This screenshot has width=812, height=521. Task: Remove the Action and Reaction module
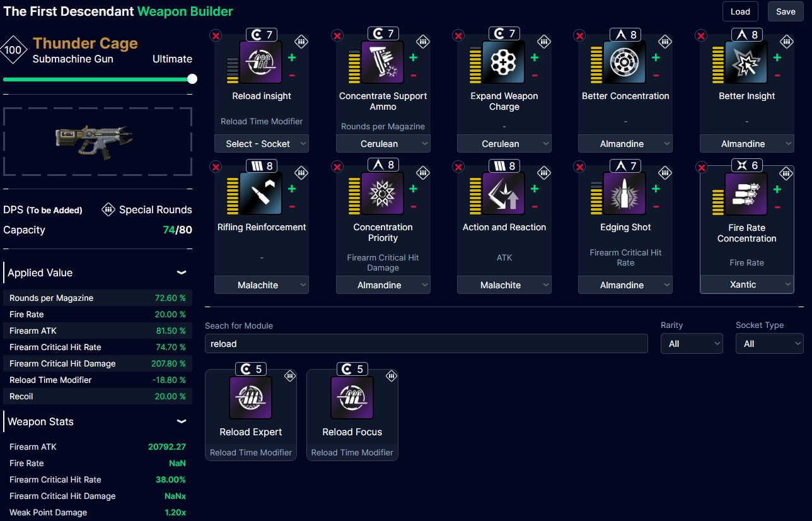pyautogui.click(x=458, y=167)
